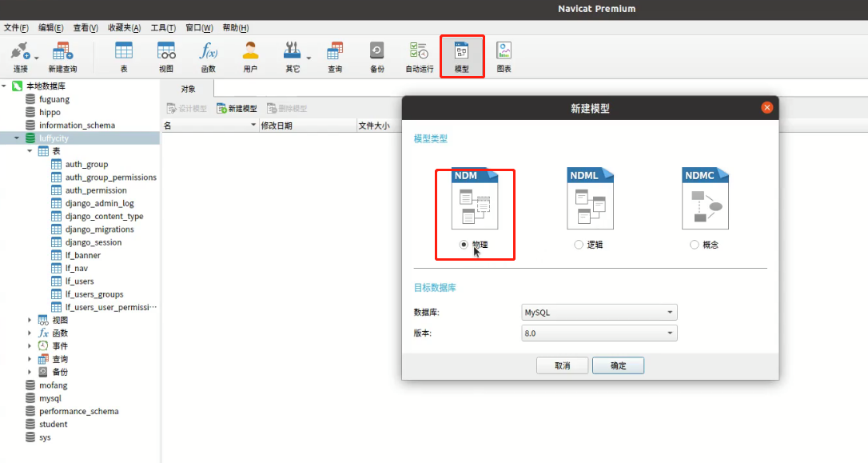The width and height of the screenshot is (868, 463).
Task: Collapse the 表 tables node
Action: (x=30, y=150)
